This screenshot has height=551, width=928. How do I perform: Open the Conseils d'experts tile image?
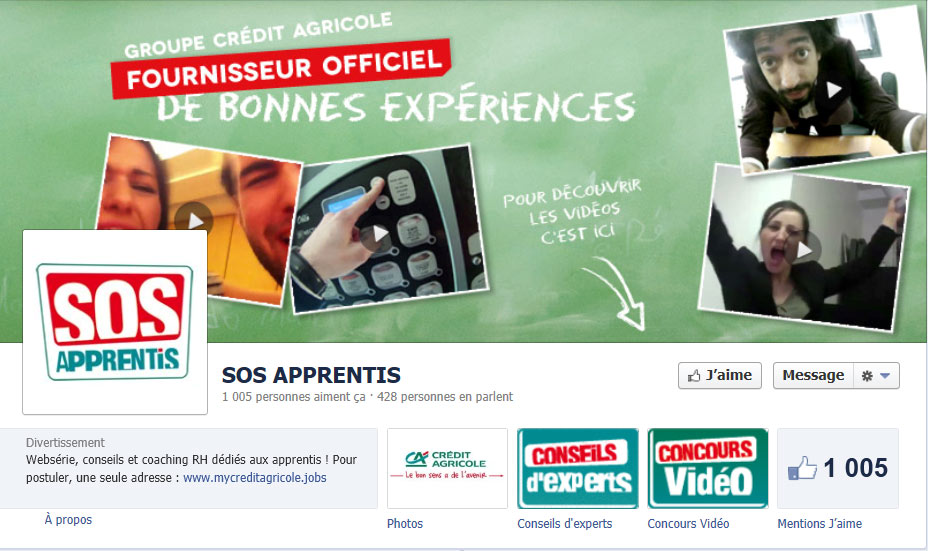click(578, 468)
